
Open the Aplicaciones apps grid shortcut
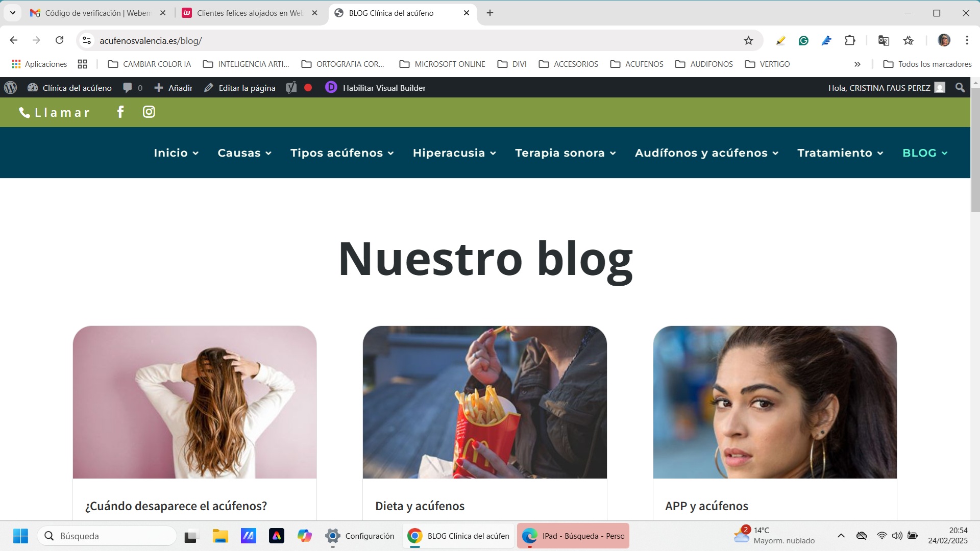pyautogui.click(x=39, y=64)
